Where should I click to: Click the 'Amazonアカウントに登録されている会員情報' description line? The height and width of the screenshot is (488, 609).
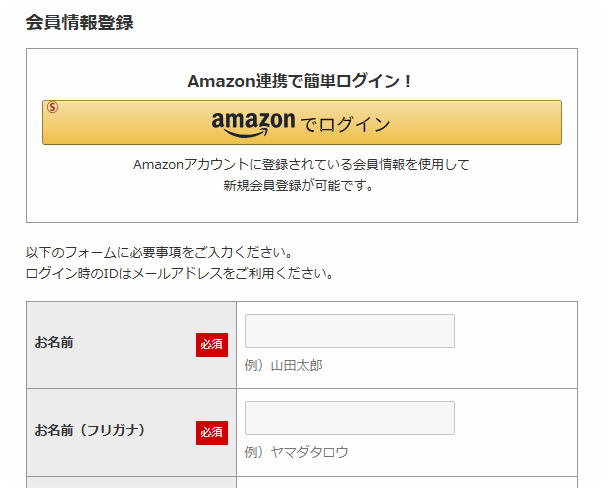point(301,164)
